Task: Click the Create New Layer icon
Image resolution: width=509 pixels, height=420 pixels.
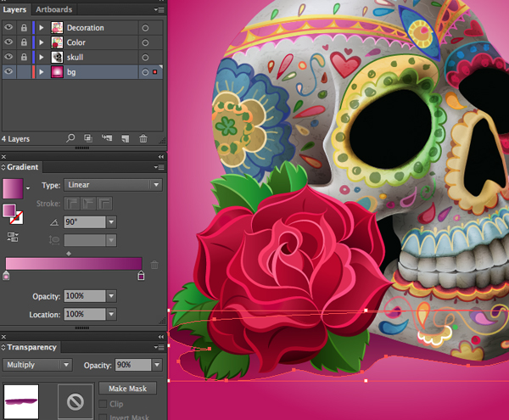Action: point(126,139)
